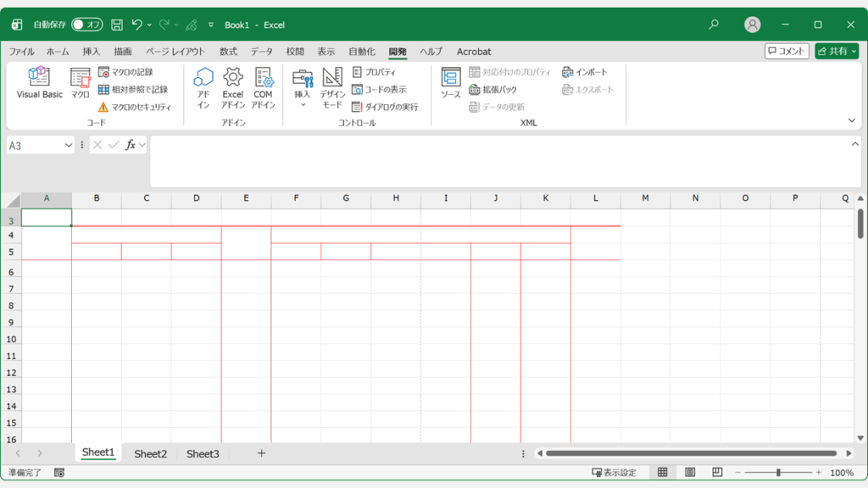Click マクロのセキュリティ warning icon
The height and width of the screenshot is (488, 868).
[x=103, y=108]
